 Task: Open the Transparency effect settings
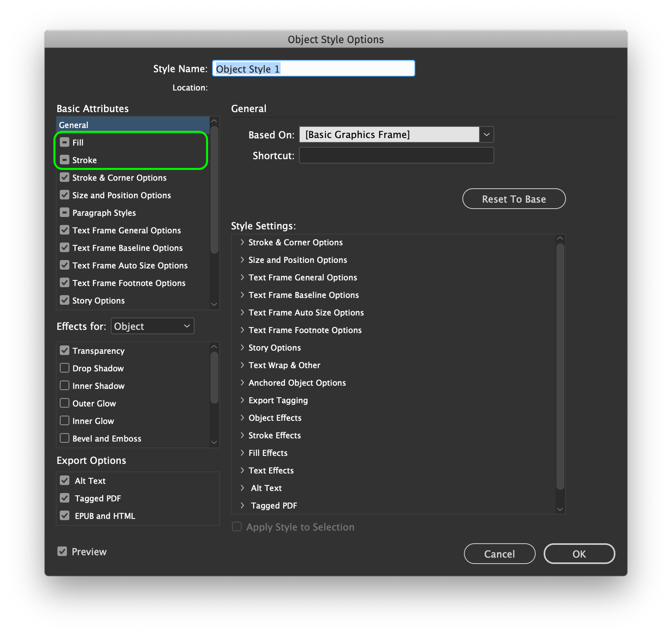coord(98,351)
